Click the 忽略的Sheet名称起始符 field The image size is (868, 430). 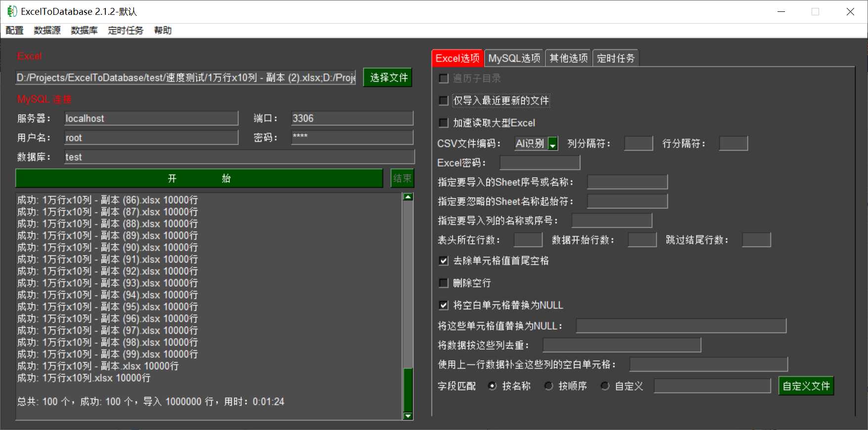tap(627, 202)
